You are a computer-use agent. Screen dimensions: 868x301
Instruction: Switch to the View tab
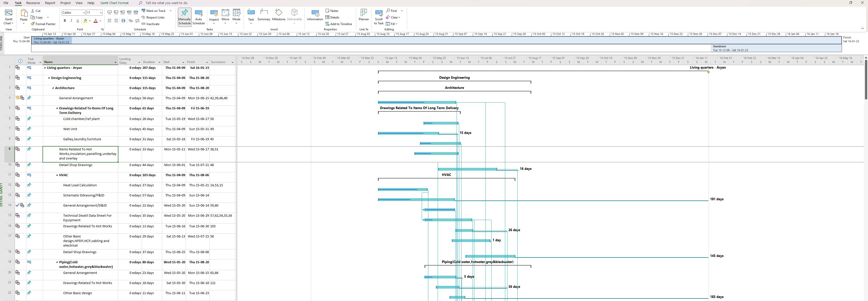click(x=79, y=3)
